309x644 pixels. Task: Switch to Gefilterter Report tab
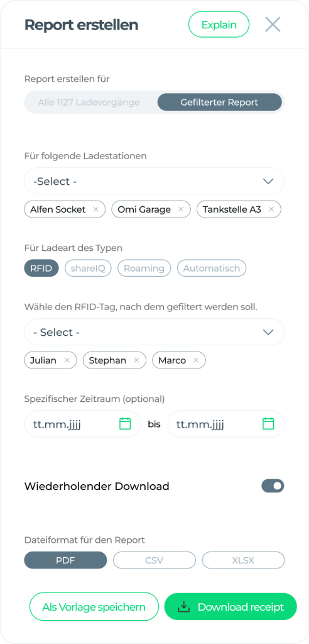(220, 103)
